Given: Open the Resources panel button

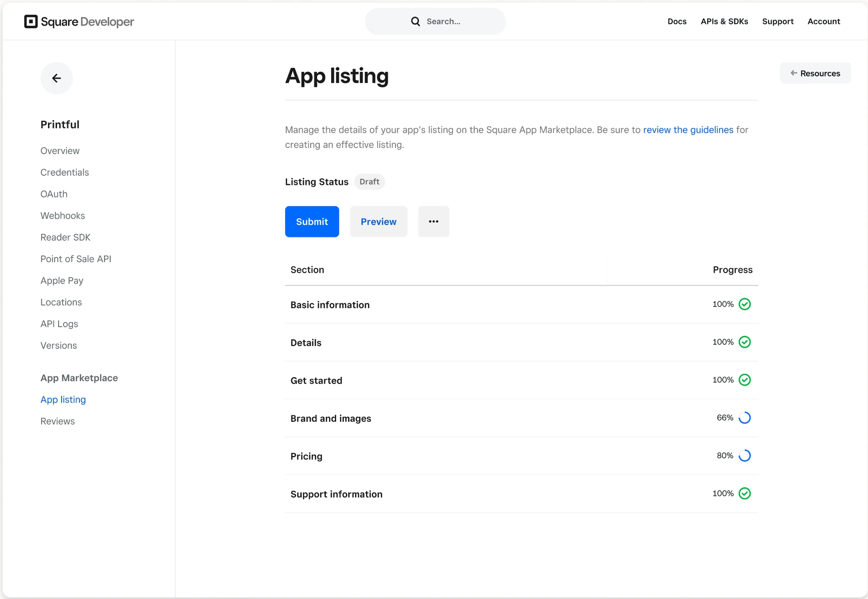Looking at the screenshot, I should click(x=815, y=73).
